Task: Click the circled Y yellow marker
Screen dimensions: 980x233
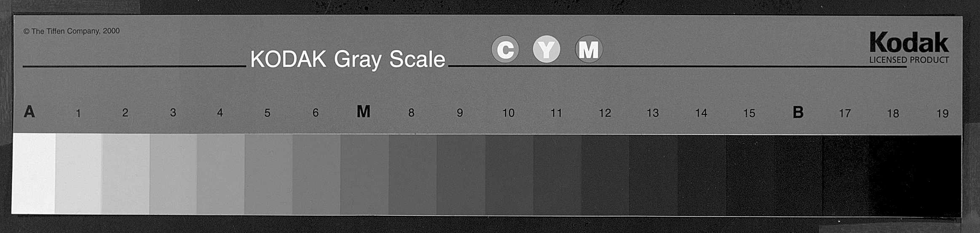Action: click(x=546, y=50)
